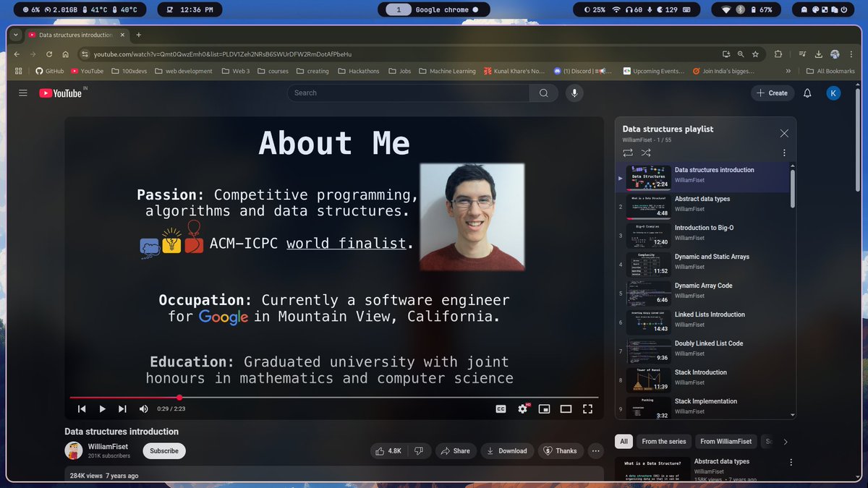This screenshot has height=488, width=868.
Task: Select the From the series chip
Action: point(664,441)
